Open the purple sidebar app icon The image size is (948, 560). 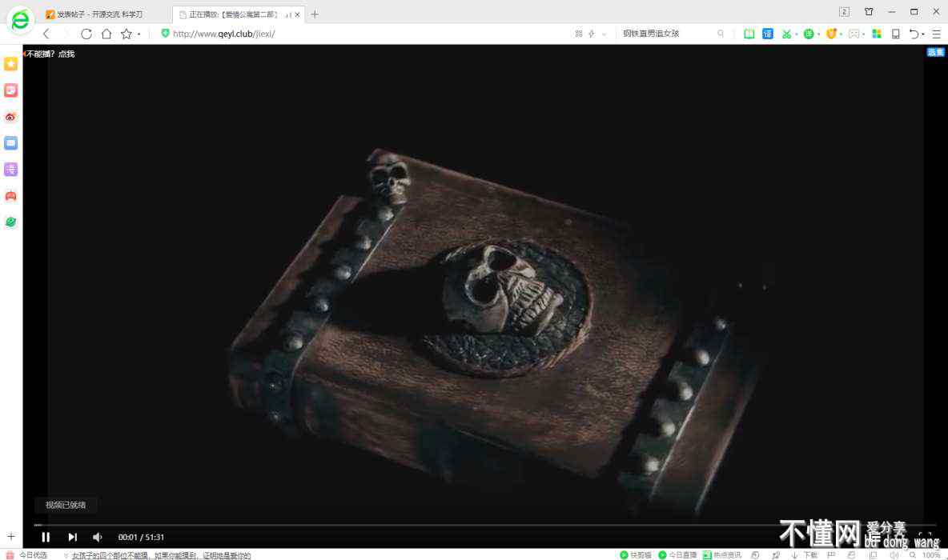coord(11,170)
